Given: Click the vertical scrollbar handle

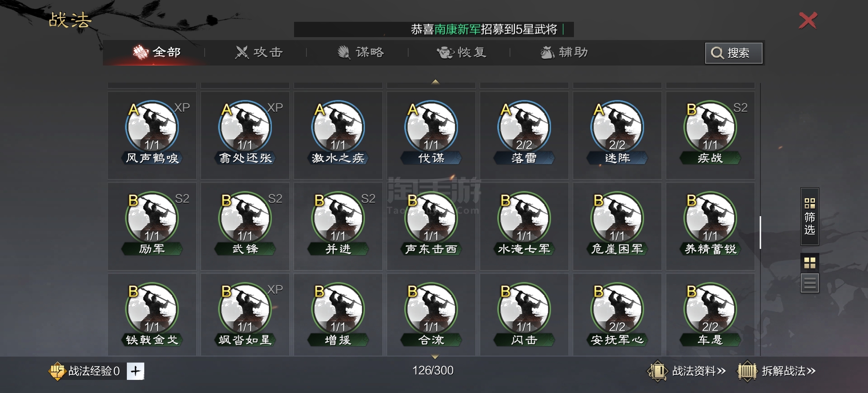Looking at the screenshot, I should tap(760, 233).
